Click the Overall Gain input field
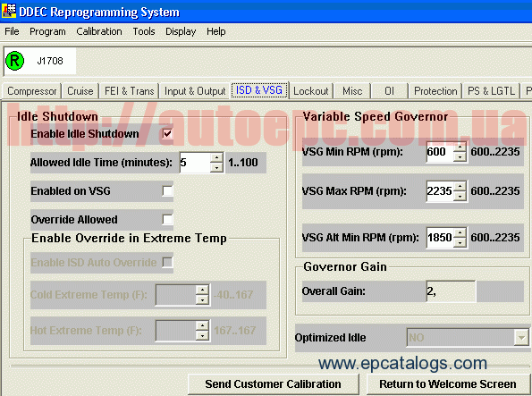This screenshot has width=532, height=396. click(x=451, y=291)
